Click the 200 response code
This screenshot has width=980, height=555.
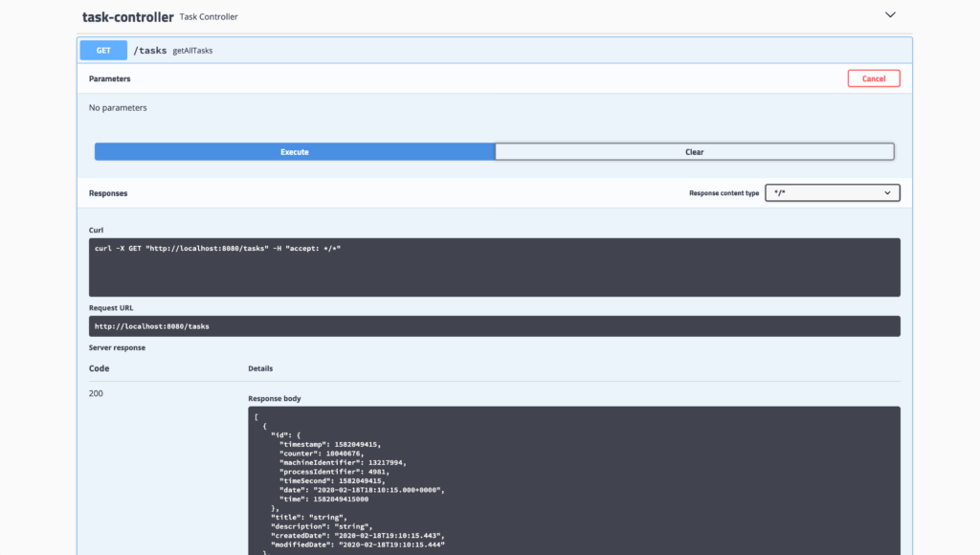[x=95, y=392]
